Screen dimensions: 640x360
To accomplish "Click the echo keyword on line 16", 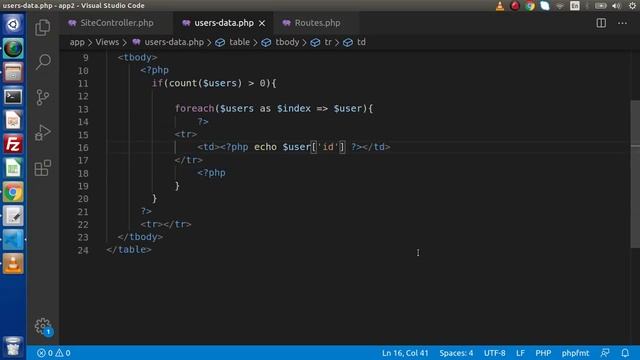I will (265, 147).
